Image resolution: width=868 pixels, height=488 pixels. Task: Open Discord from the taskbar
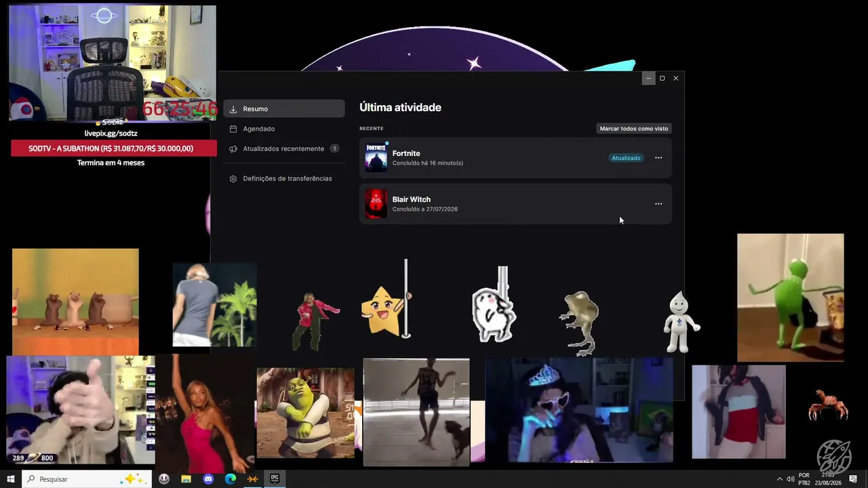pos(208,479)
